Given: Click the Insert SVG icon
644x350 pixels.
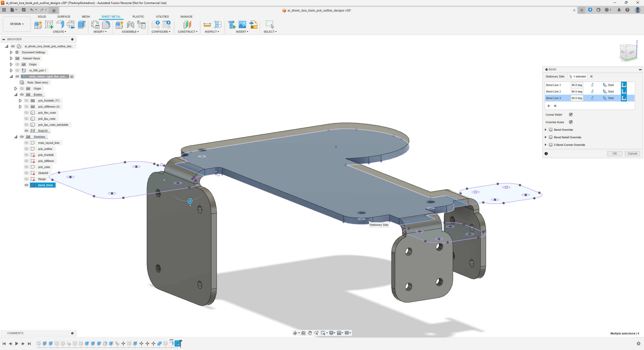Looking at the screenshot, I should (253, 25).
